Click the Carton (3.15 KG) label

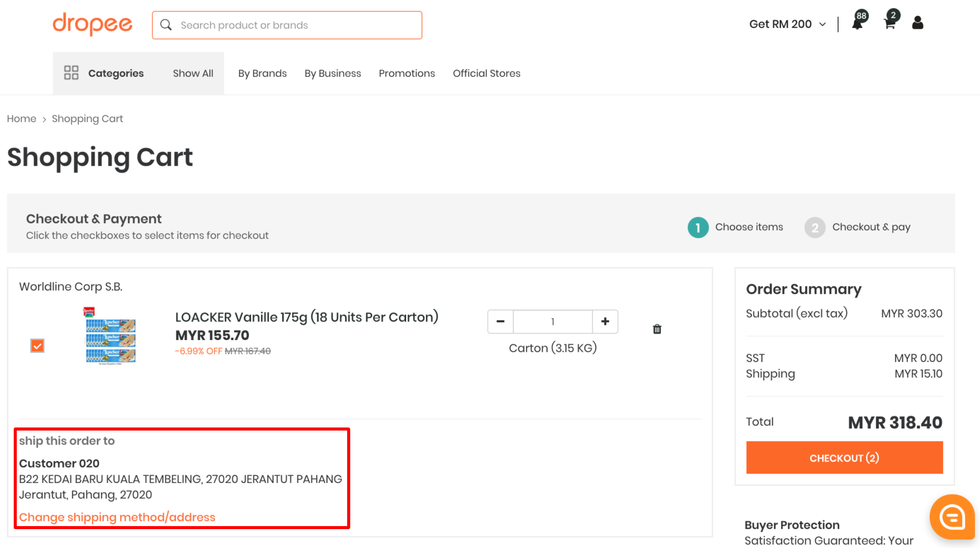[x=553, y=348]
